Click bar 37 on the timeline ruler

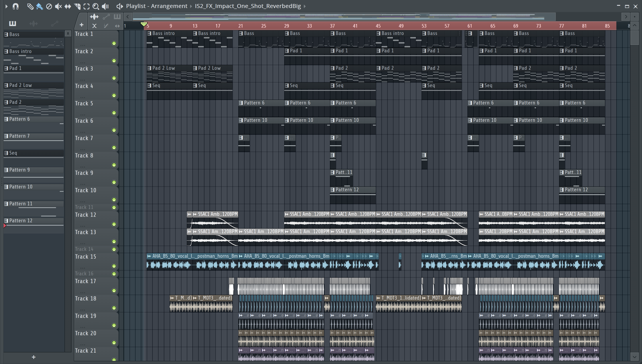pos(332,26)
